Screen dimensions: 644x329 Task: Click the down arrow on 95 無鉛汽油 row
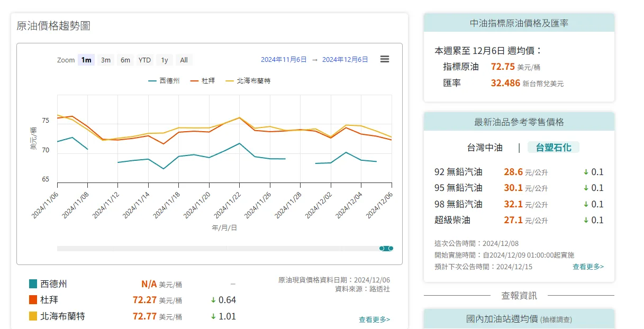586,188
